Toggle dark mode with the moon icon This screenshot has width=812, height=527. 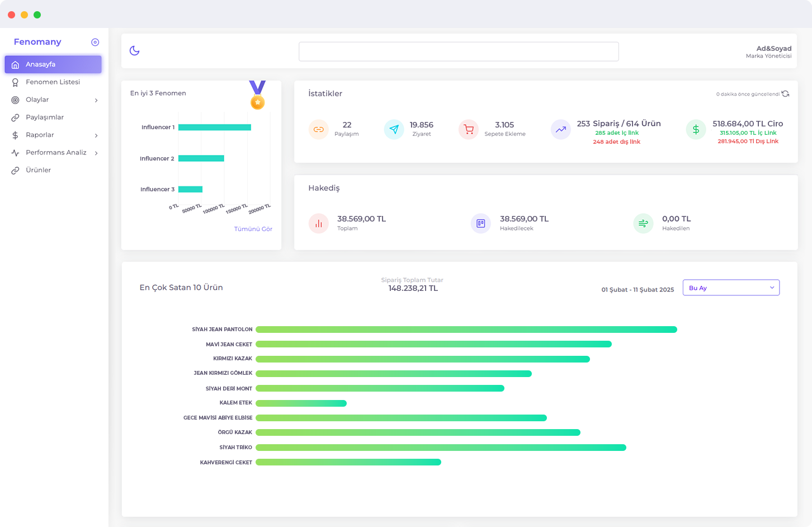click(134, 51)
